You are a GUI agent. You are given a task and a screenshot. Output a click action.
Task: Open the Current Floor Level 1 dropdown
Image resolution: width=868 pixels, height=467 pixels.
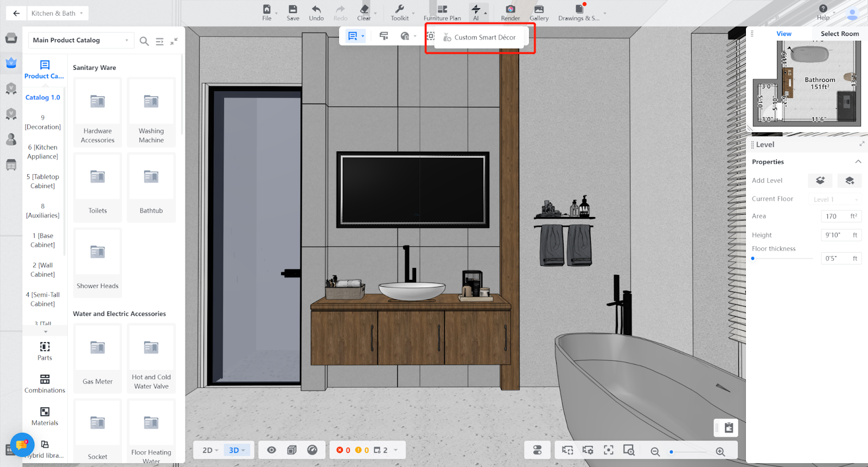coord(835,199)
